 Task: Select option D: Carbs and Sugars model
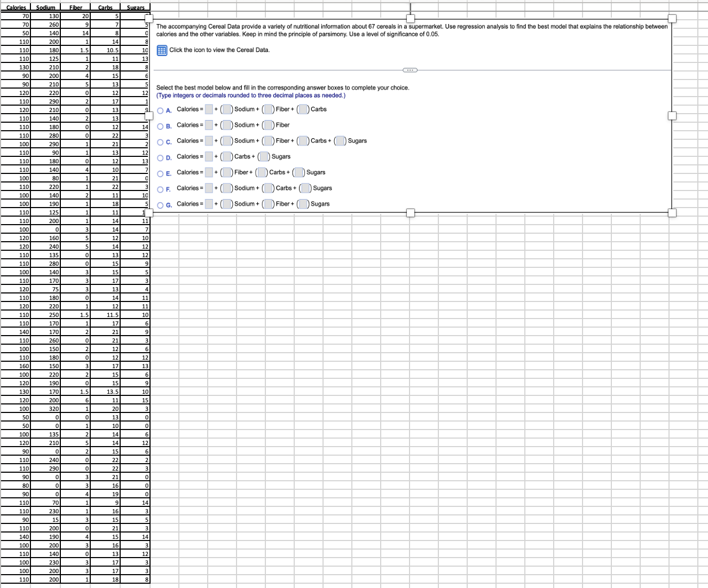coord(161,158)
